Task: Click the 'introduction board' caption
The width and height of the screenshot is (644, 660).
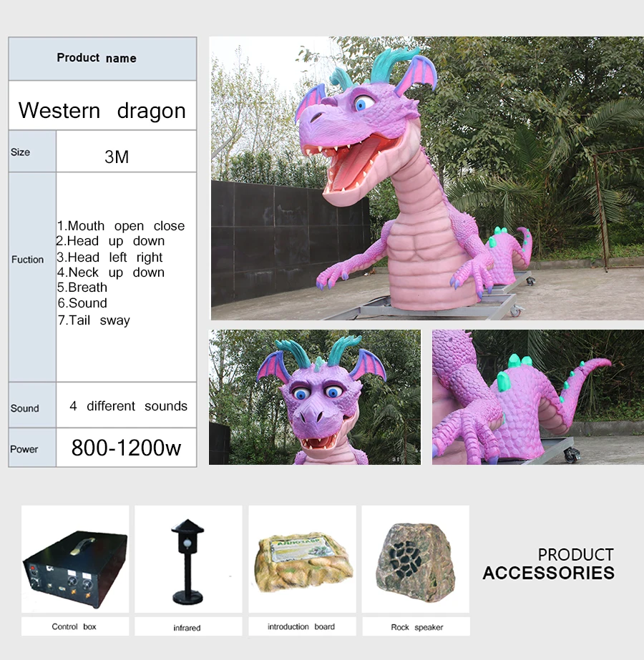Action: tap(301, 626)
